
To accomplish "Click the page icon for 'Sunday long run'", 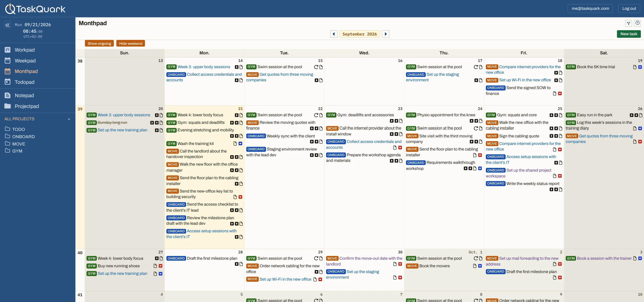I will [x=161, y=123].
